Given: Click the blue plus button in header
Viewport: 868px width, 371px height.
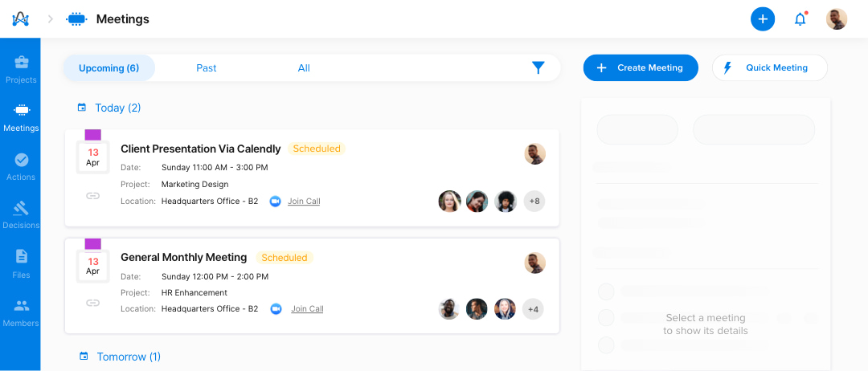Looking at the screenshot, I should (x=762, y=19).
